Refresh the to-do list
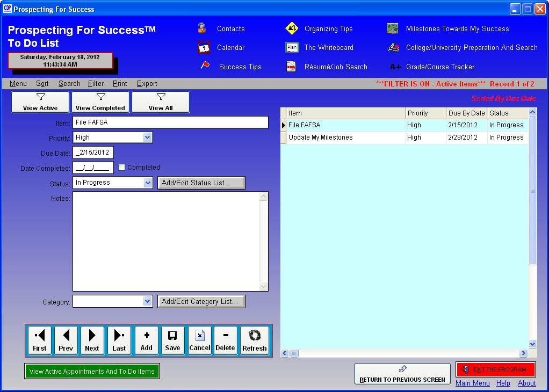This screenshot has height=392, width=549. point(255,340)
